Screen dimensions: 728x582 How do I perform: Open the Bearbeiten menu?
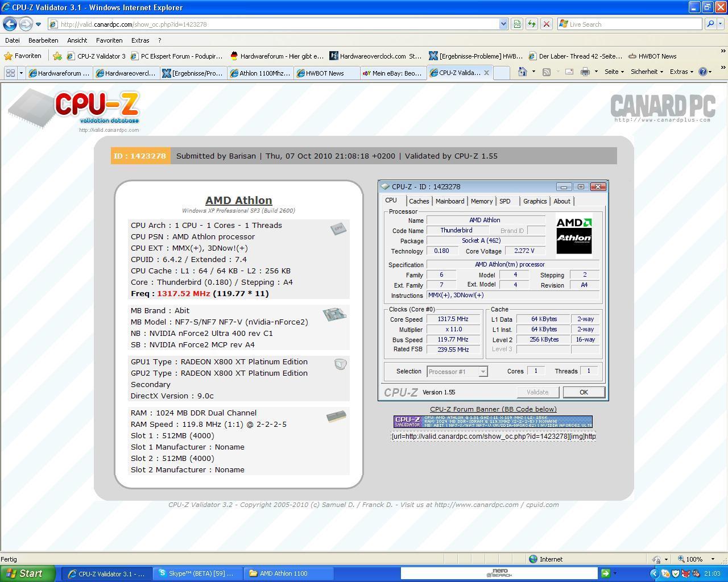43,40
